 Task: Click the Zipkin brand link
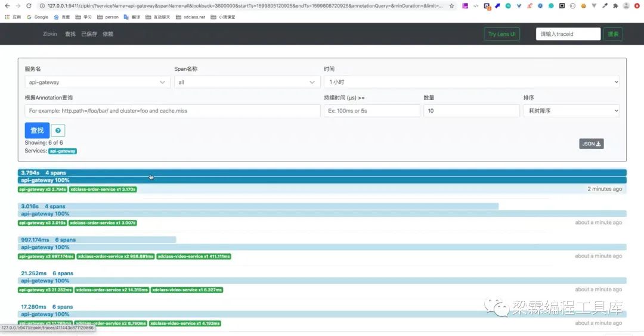coord(49,34)
